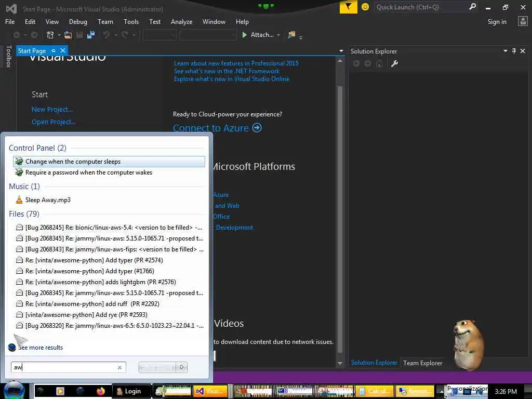Open the Tools menu
This screenshot has width=532, height=399.
coord(131,22)
